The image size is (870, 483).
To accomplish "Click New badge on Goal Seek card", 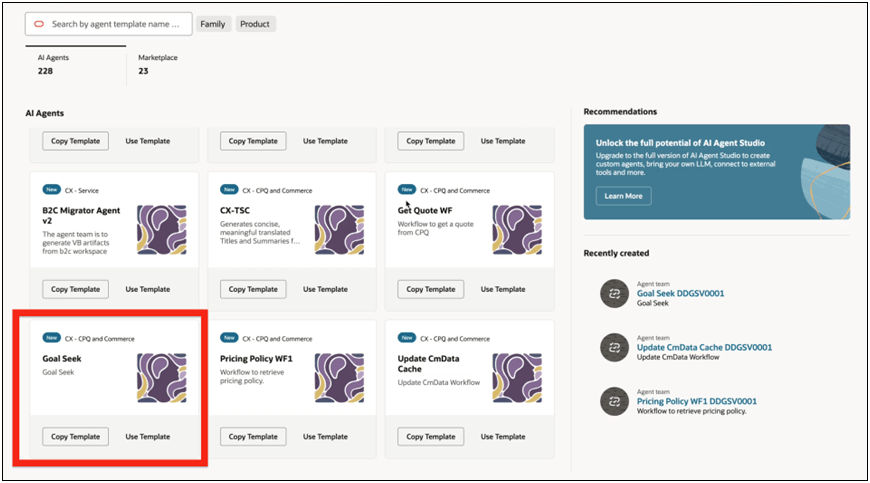I will (52, 338).
